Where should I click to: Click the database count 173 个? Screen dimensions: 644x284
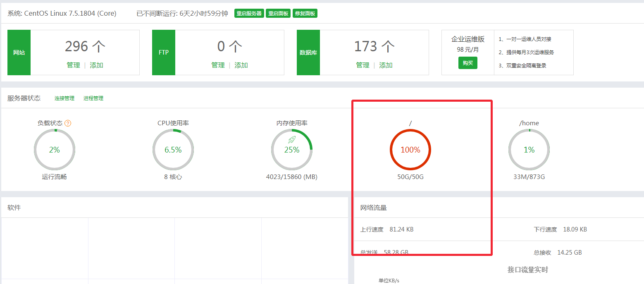coord(374,46)
